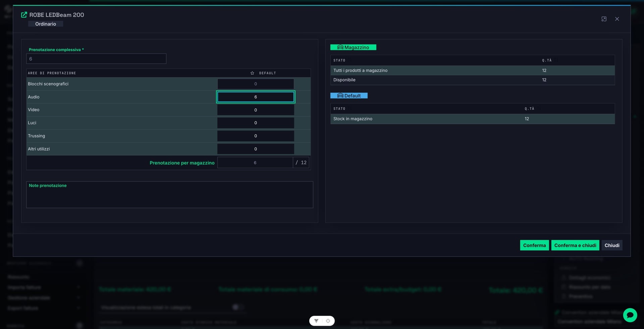The width and height of the screenshot is (644, 329).
Task: Click the Conferma e chiudi button
Action: [575, 245]
